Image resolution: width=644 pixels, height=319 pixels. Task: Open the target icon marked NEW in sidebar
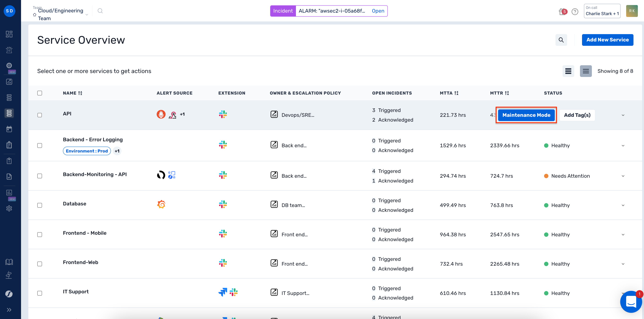[9, 65]
